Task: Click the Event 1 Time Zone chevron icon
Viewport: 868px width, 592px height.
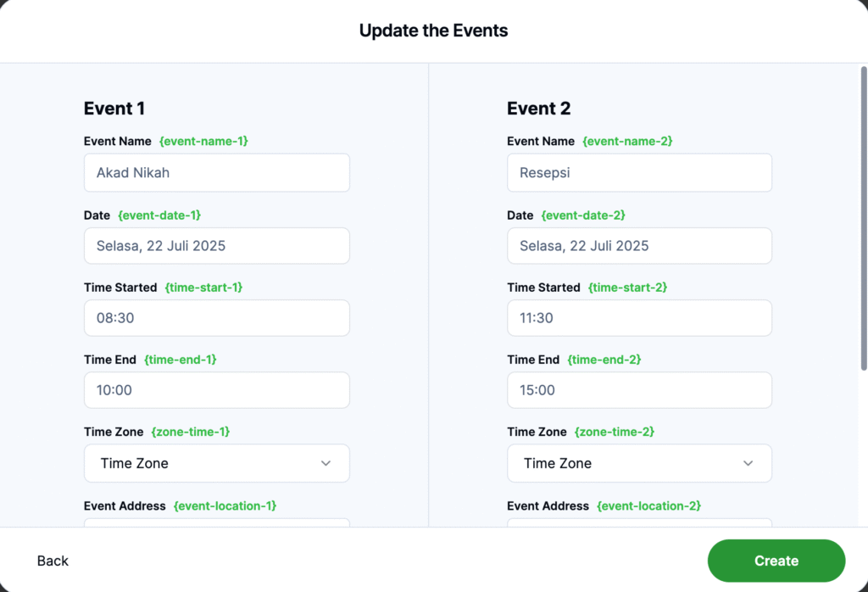Action: click(x=325, y=463)
